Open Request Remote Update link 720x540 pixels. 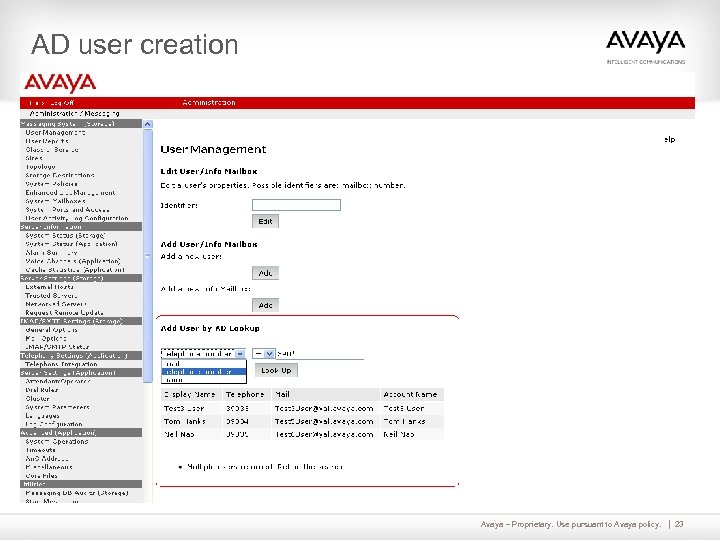point(64,313)
